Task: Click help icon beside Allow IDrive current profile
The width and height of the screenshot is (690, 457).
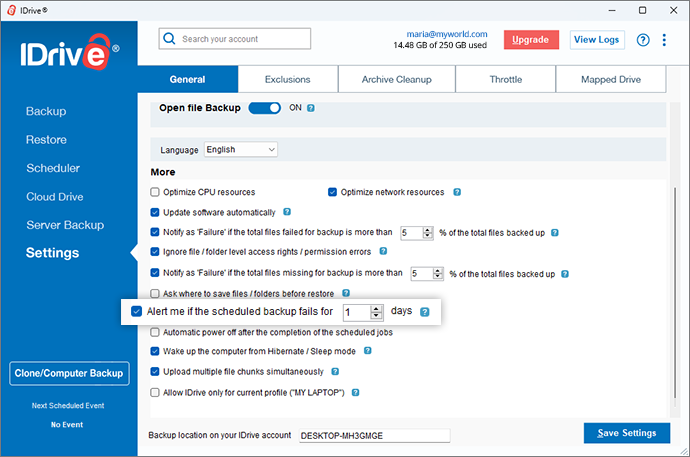Action: [x=356, y=392]
